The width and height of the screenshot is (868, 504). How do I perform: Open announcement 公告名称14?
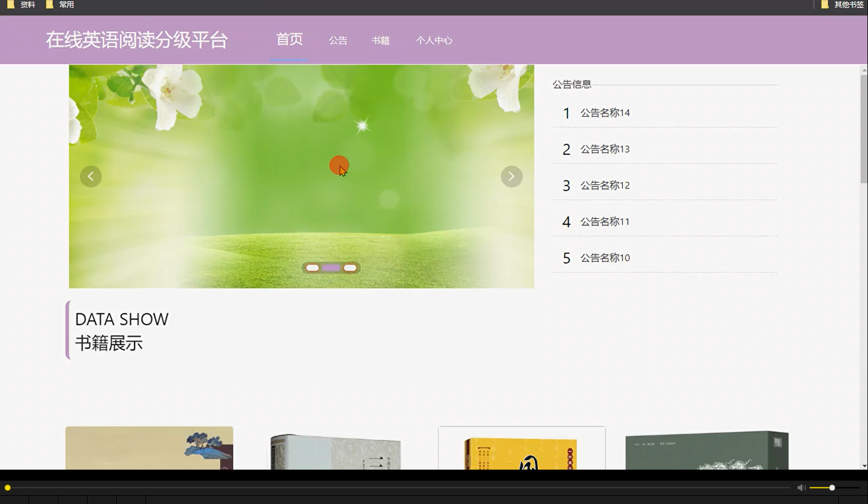604,113
